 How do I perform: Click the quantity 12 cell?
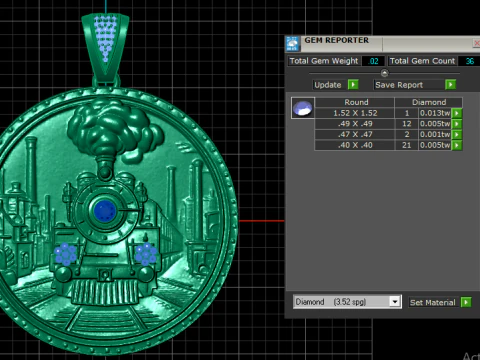pos(407,124)
